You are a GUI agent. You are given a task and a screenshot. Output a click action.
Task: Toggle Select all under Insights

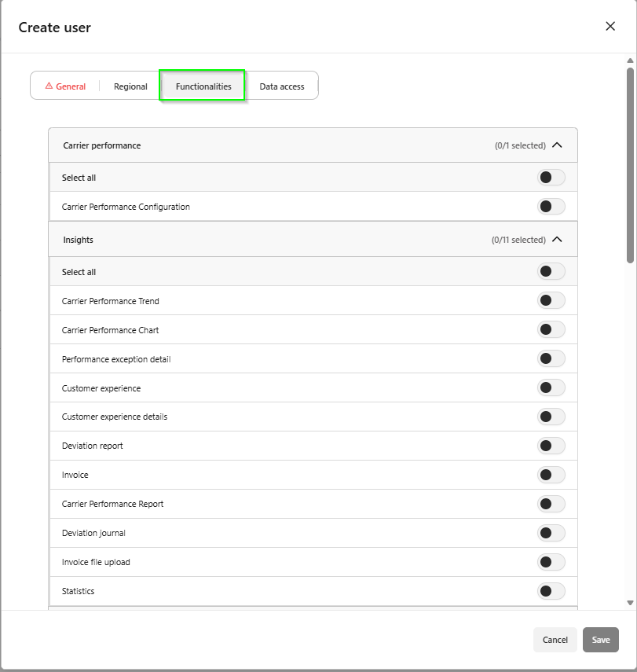point(551,271)
